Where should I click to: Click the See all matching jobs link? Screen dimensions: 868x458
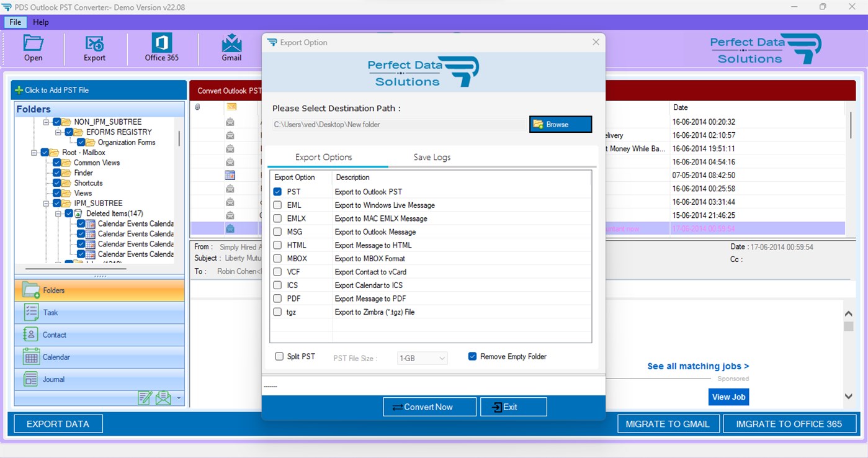click(697, 366)
